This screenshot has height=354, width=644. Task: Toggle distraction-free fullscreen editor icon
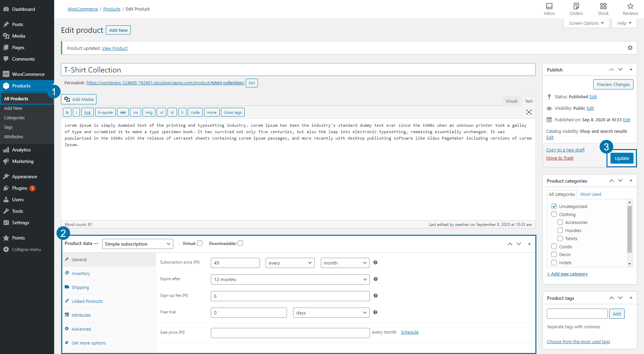pos(529,112)
